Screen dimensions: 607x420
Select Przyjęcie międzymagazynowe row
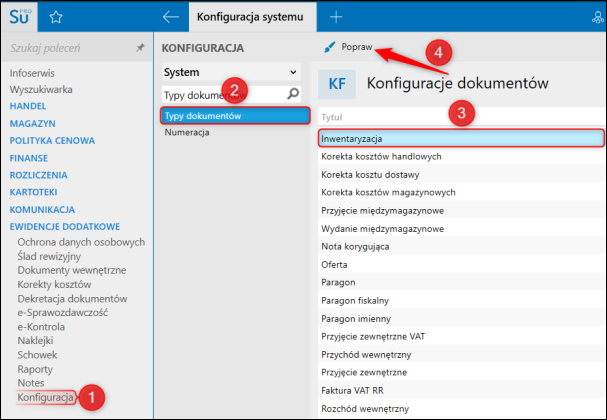461,211
